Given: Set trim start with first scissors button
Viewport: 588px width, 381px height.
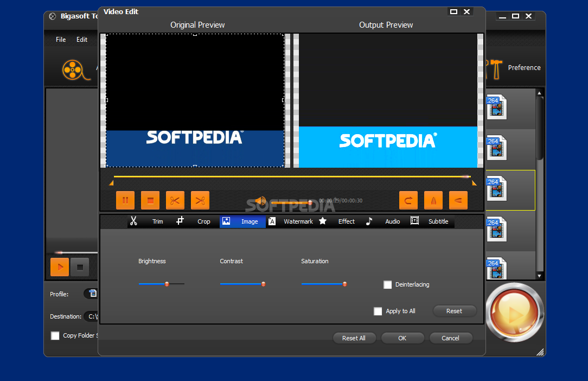Looking at the screenshot, I should (175, 200).
